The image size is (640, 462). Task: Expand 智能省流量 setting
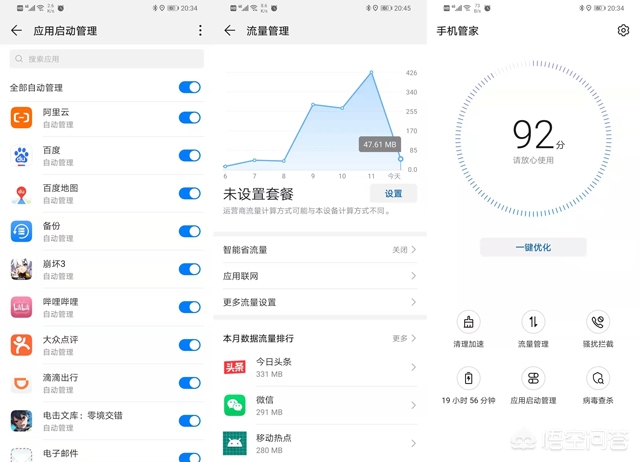[320, 250]
